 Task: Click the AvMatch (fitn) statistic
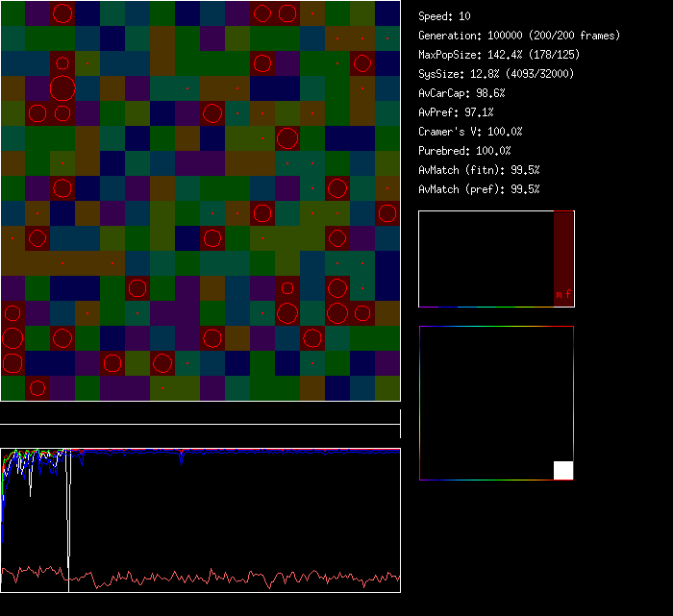pos(479,170)
